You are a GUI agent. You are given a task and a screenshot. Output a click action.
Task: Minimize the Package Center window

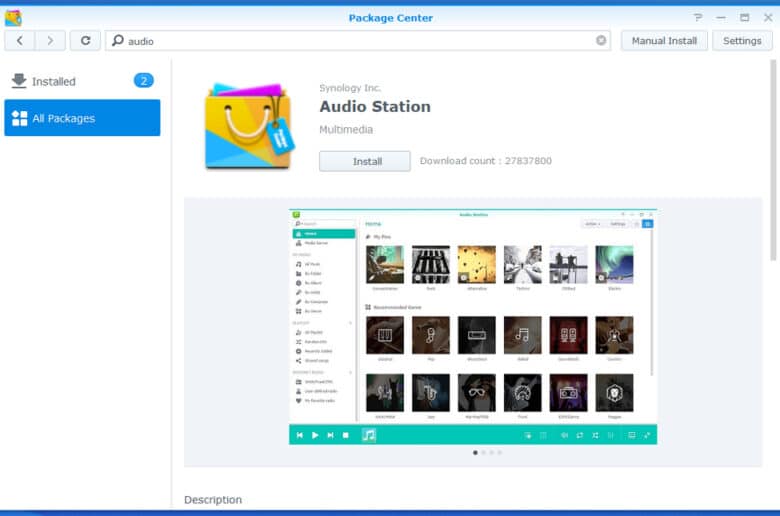721,17
